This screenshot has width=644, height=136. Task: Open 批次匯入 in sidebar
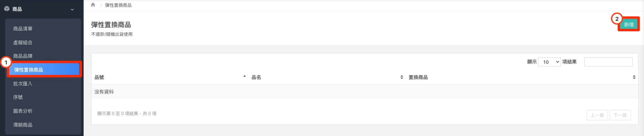[x=23, y=84]
